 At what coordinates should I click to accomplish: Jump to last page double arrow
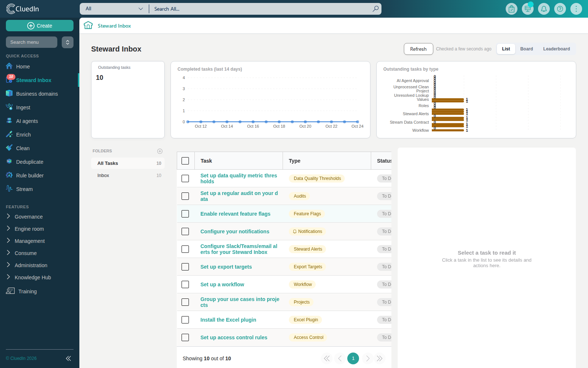coord(380,358)
